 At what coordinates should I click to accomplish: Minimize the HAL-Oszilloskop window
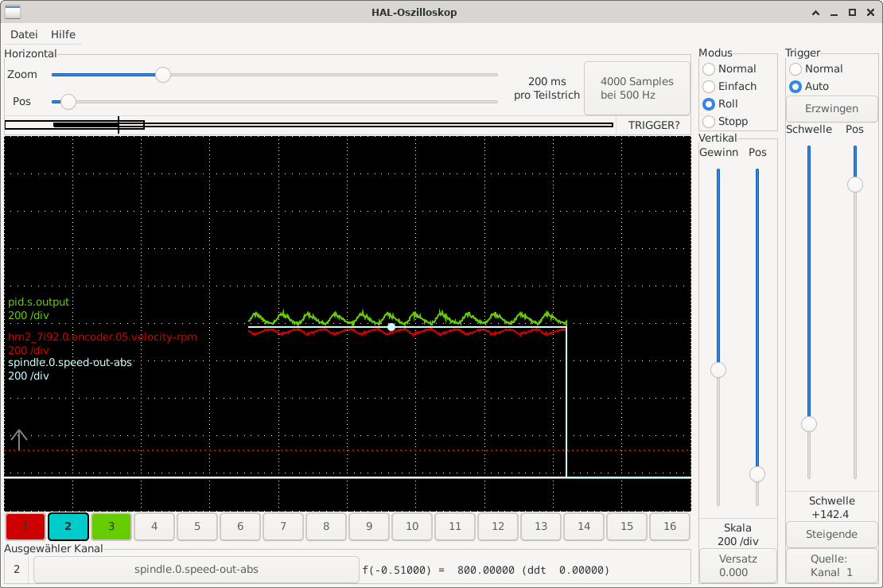click(834, 13)
